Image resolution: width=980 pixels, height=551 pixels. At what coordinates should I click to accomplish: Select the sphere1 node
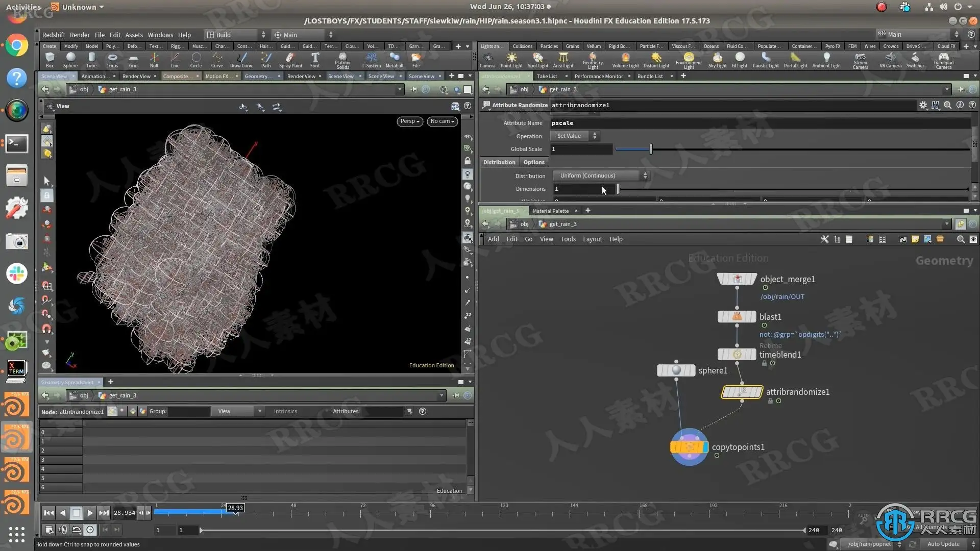[676, 370]
